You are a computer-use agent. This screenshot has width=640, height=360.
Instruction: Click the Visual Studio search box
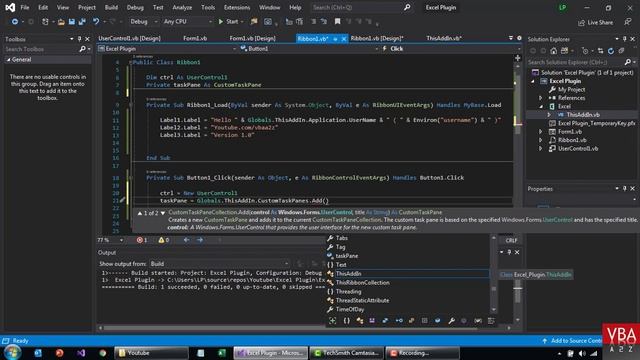point(361,7)
